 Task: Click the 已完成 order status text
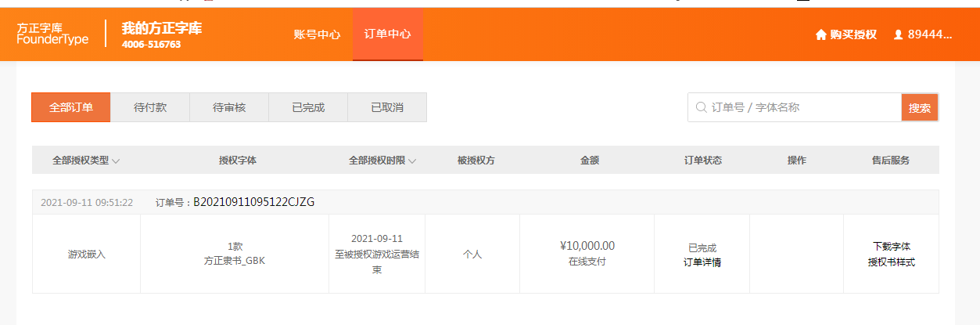pyautogui.click(x=702, y=247)
